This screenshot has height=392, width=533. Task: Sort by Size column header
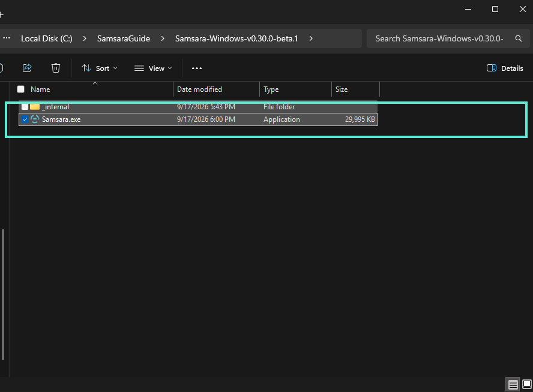pyautogui.click(x=342, y=89)
